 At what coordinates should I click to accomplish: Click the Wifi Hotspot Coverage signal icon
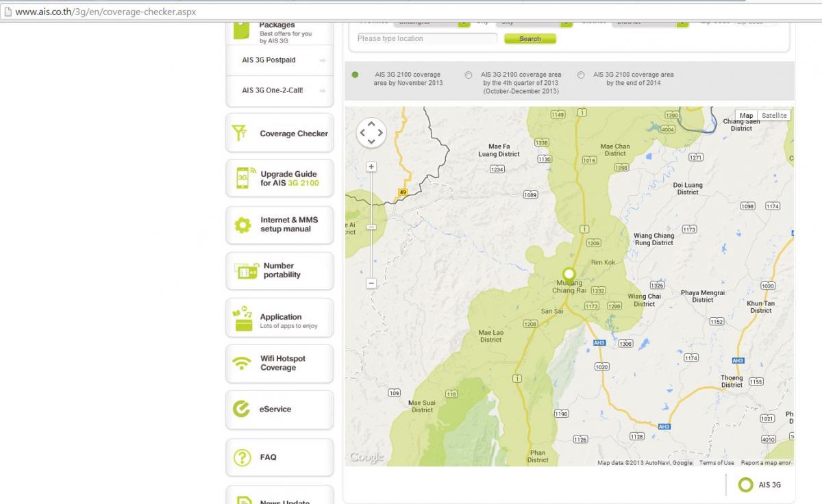tap(242, 363)
